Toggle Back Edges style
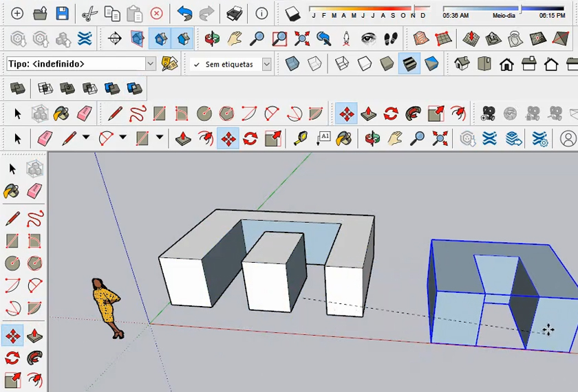The width and height of the screenshot is (578, 392). (x=314, y=64)
